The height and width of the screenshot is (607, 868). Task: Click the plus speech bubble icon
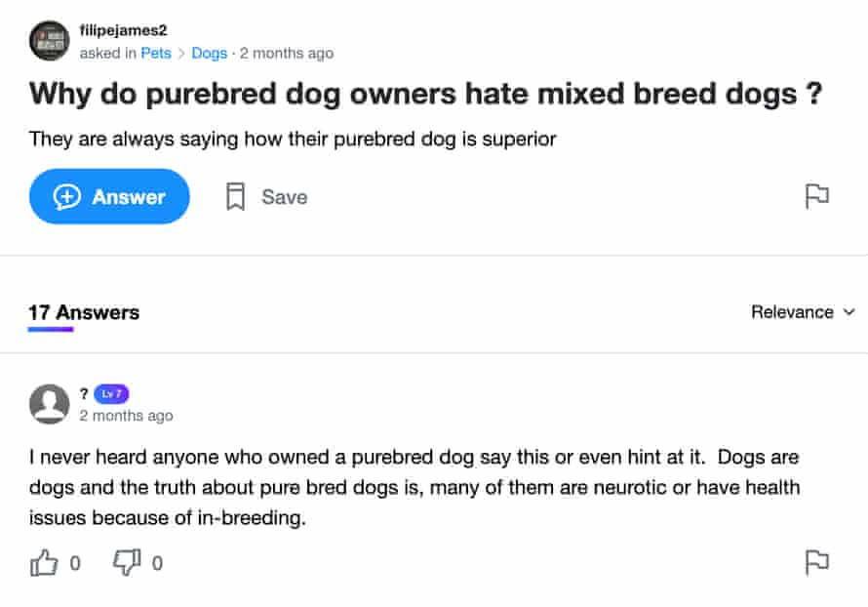[67, 197]
